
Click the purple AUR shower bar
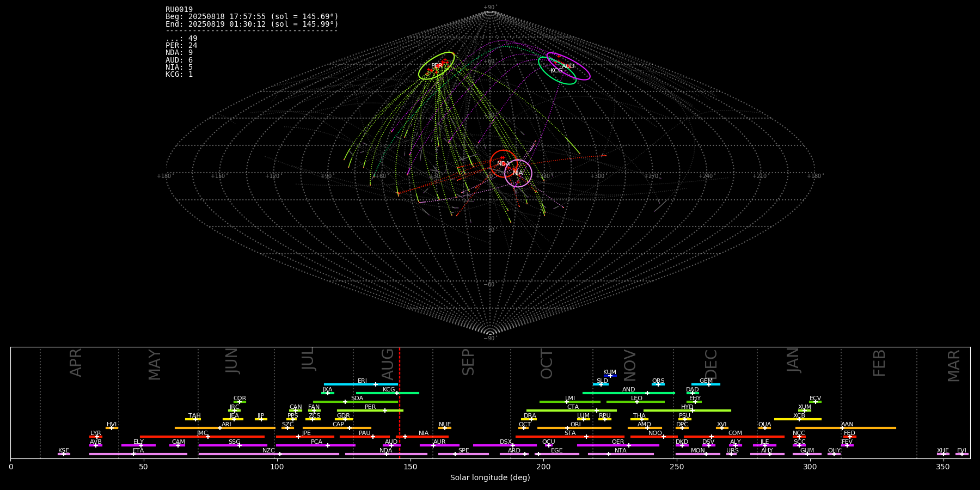coord(439,445)
